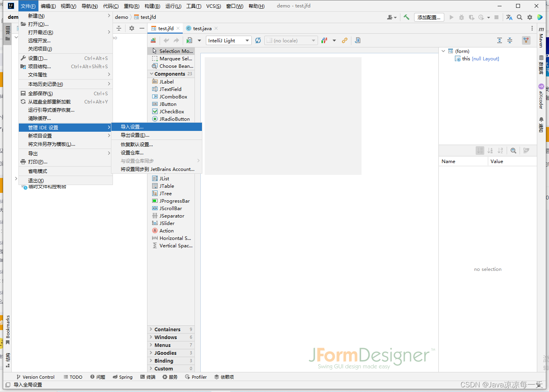This screenshot has height=392, width=549.
Task: Click expand all icon in structure panel
Action: click(500, 40)
